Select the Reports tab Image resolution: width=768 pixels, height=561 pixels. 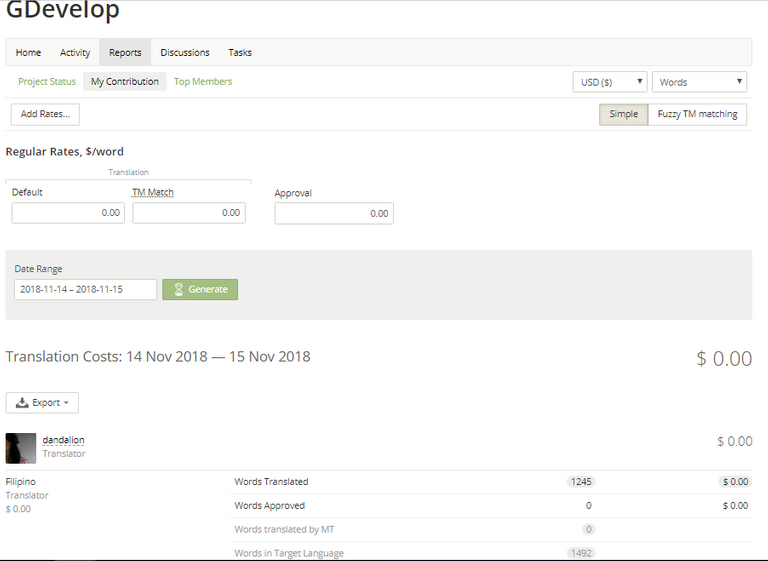click(125, 52)
